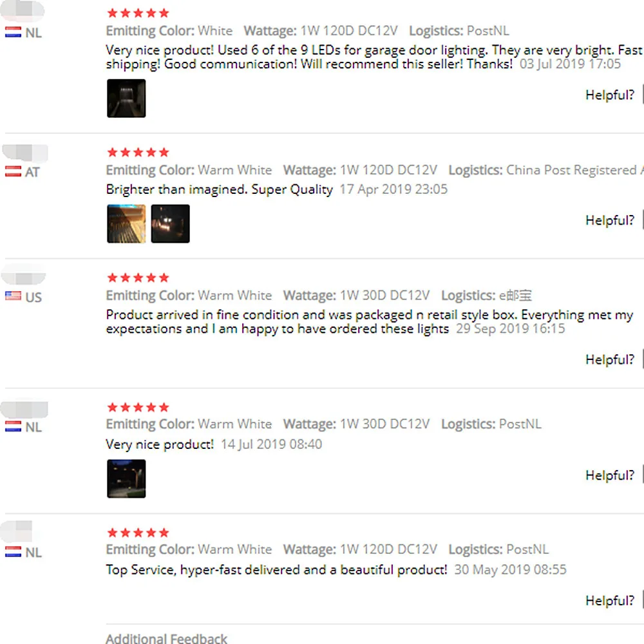View photo under 'Very nice product!' review
This screenshot has height=644, width=644.
tap(126, 478)
